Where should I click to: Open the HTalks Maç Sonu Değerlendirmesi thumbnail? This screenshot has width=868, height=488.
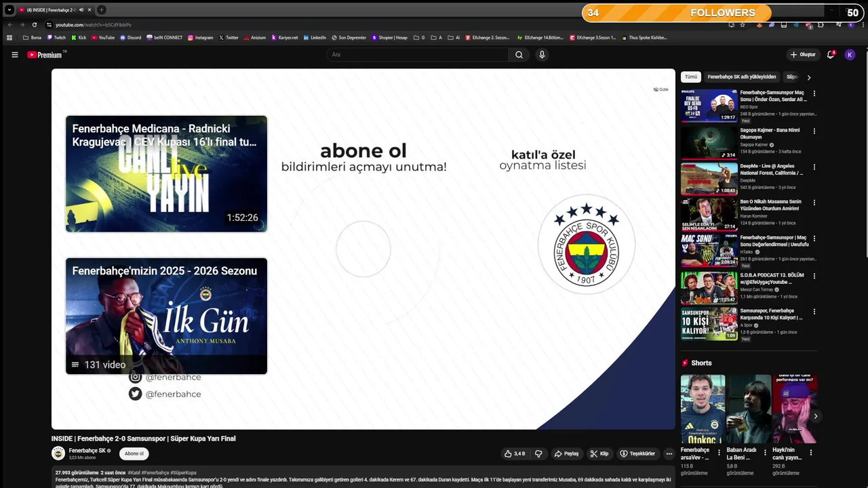(x=709, y=251)
